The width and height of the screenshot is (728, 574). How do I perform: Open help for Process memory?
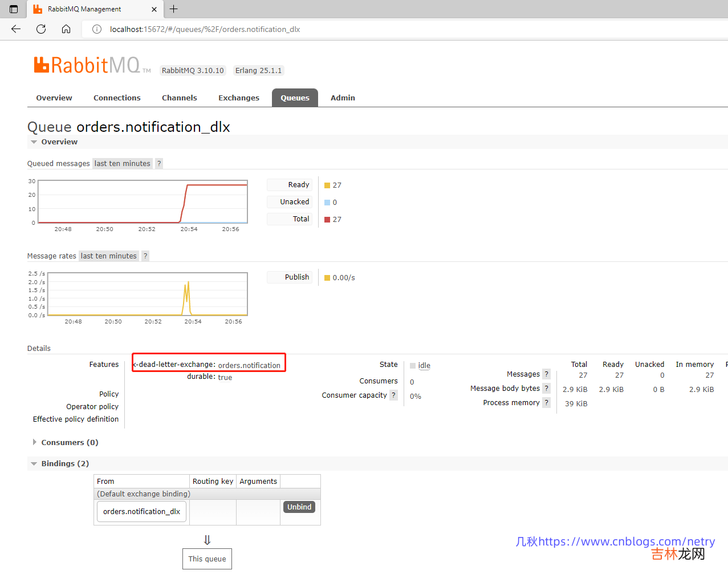coord(546,403)
